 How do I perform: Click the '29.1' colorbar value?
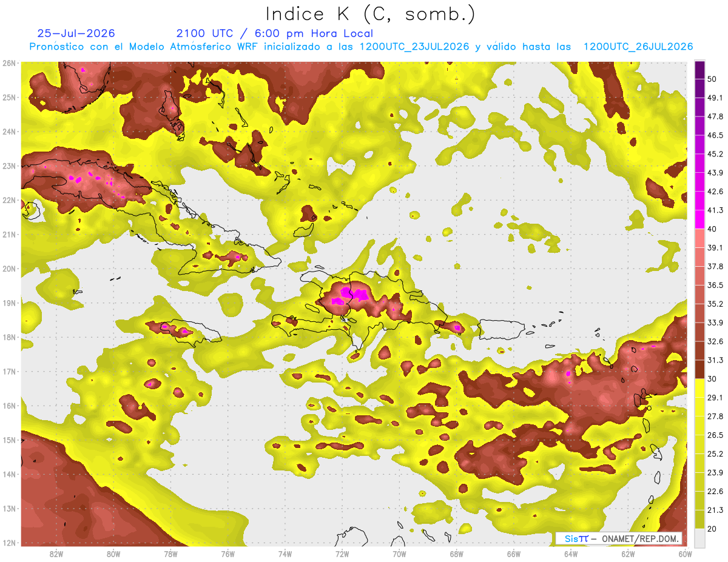pos(715,397)
